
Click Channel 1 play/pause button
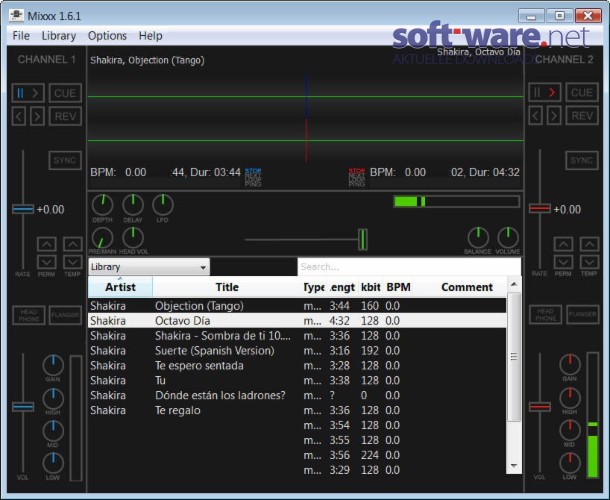(x=28, y=93)
